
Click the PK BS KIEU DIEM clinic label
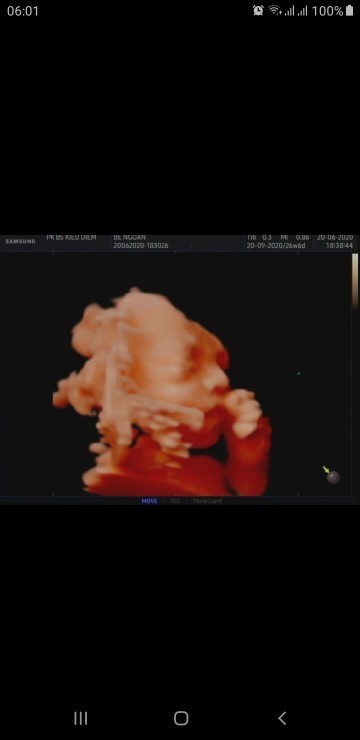point(71,237)
